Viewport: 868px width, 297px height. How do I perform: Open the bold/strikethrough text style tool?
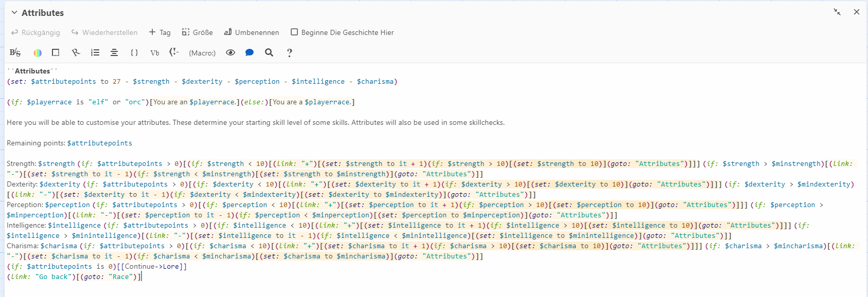click(15, 52)
